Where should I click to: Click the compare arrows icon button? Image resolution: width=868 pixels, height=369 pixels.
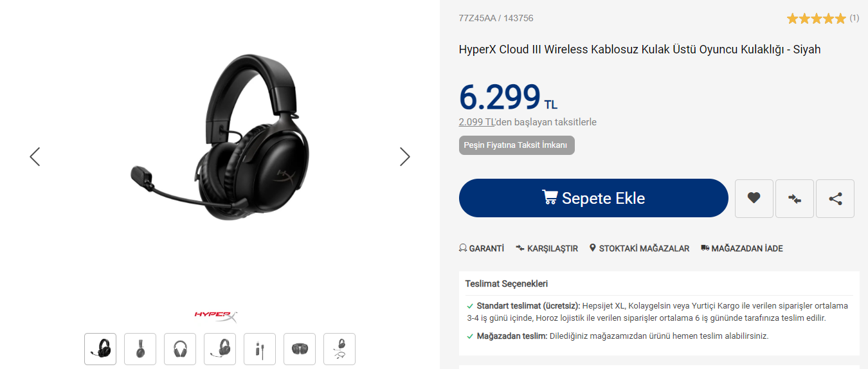[795, 199]
